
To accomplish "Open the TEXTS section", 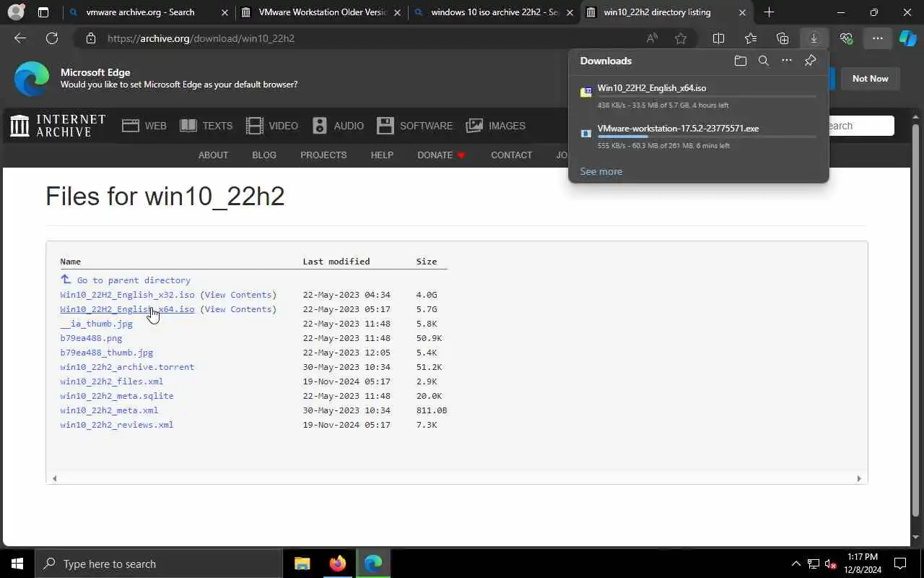I will click(x=206, y=126).
